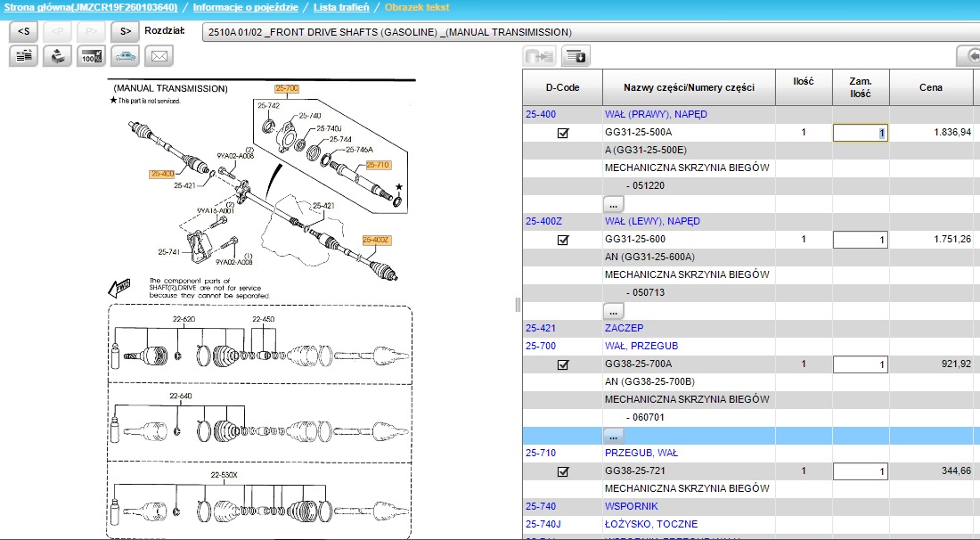Click the envelope mail icon

(159, 56)
